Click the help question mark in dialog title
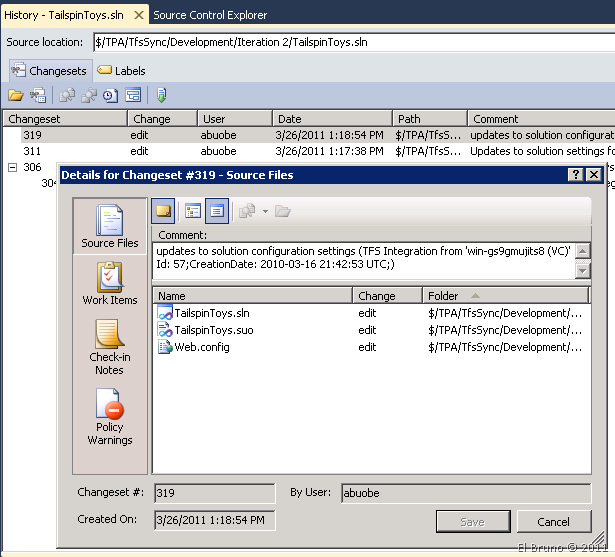615x557 pixels. 575,174
